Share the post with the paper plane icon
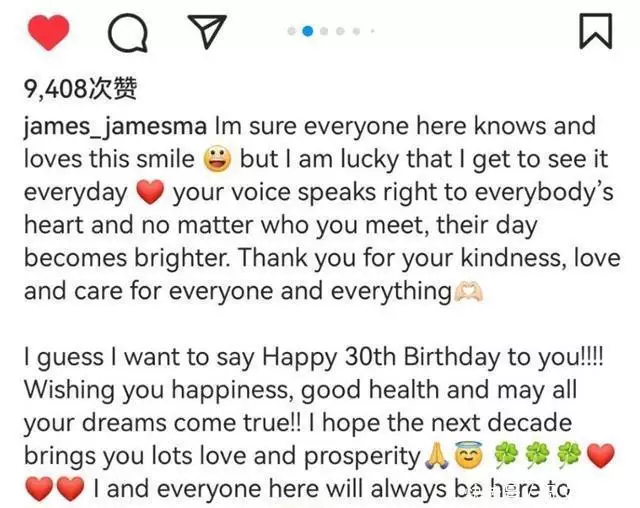The height and width of the screenshot is (508, 640). 207,31
